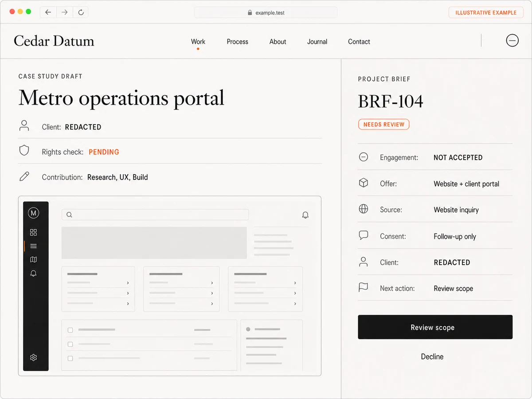The height and width of the screenshot is (399, 532).
Task: Expand first chevron row in middle mockup card
Action: pos(212,283)
